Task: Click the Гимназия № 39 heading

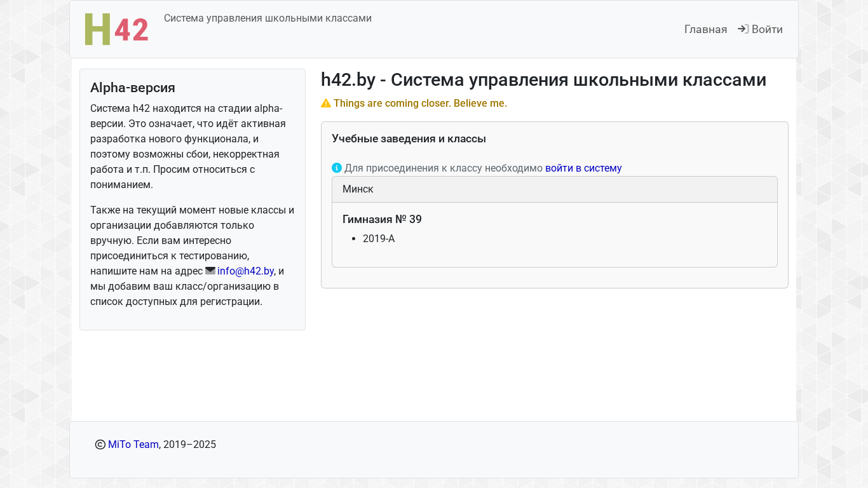Action: point(382,219)
